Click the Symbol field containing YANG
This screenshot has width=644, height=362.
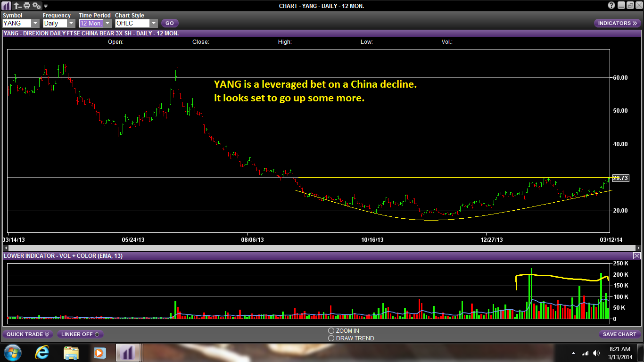17,23
